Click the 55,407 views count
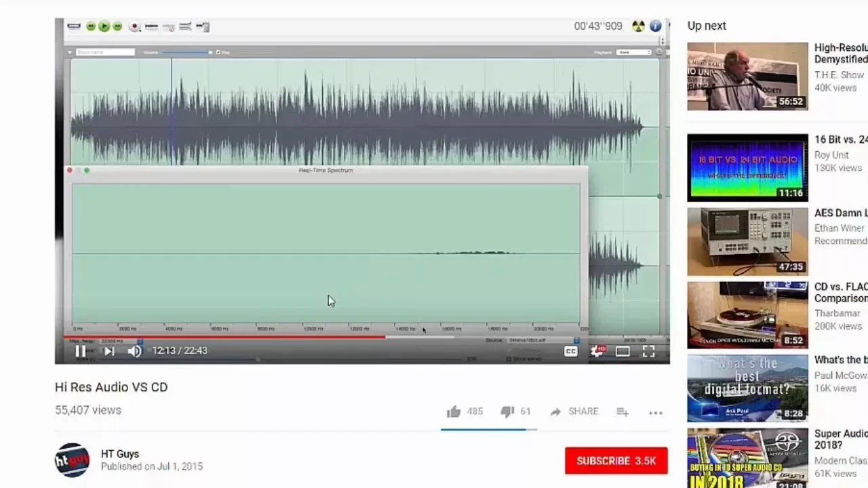Viewport: 868px width, 488px height. pos(88,410)
